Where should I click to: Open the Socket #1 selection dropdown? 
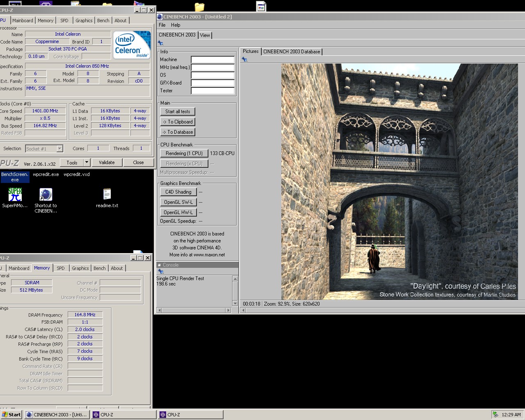pos(59,148)
